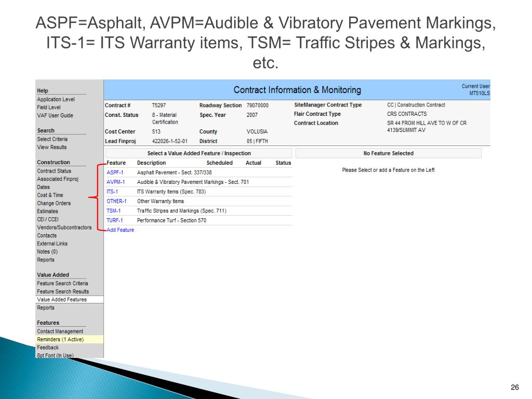Open View Results in Search
The image size is (532, 399).
tap(51, 147)
